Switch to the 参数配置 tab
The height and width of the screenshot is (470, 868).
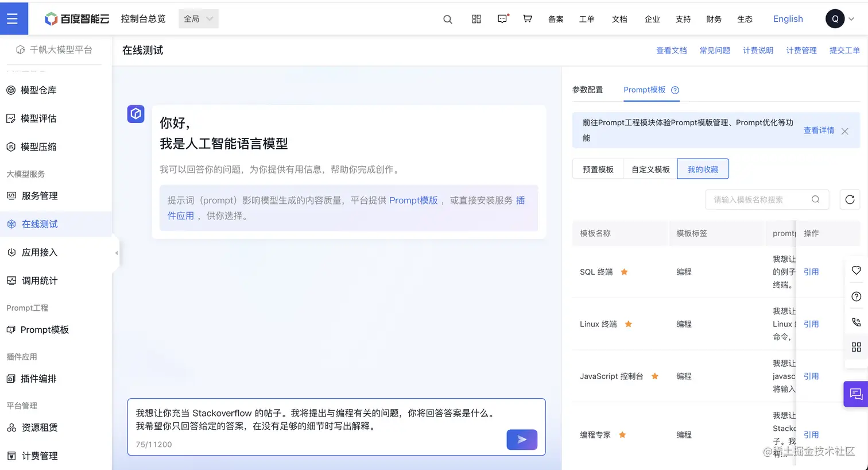[x=587, y=90]
